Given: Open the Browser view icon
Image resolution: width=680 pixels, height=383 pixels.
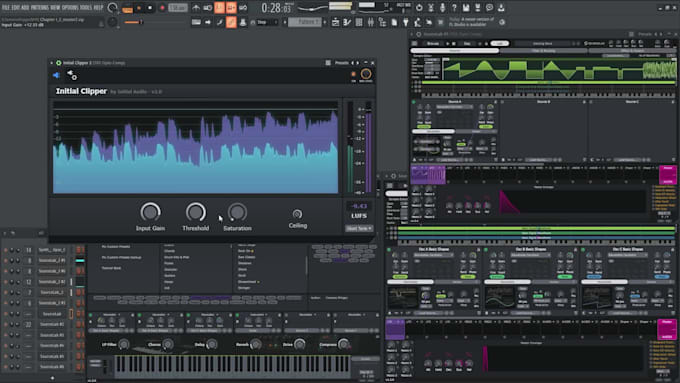Looking at the screenshot, I should pyautogui.click(x=382, y=22).
